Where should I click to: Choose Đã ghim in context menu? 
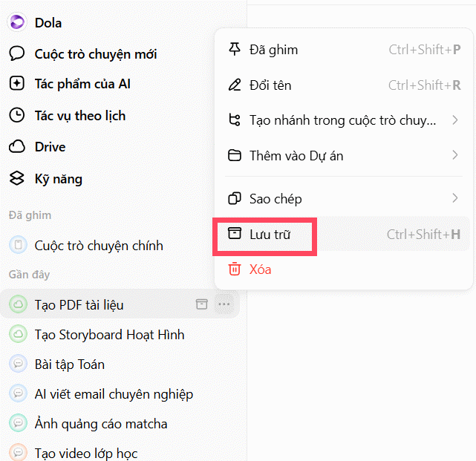pyautogui.click(x=345, y=50)
